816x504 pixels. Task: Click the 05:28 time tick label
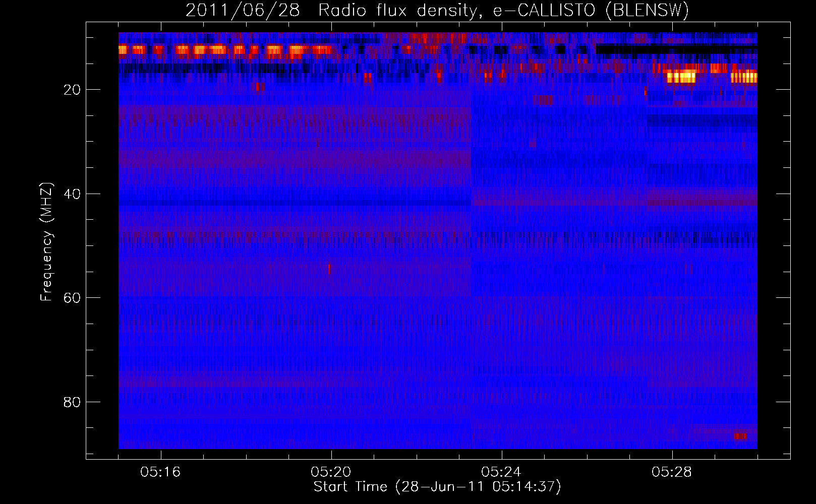pyautogui.click(x=672, y=472)
